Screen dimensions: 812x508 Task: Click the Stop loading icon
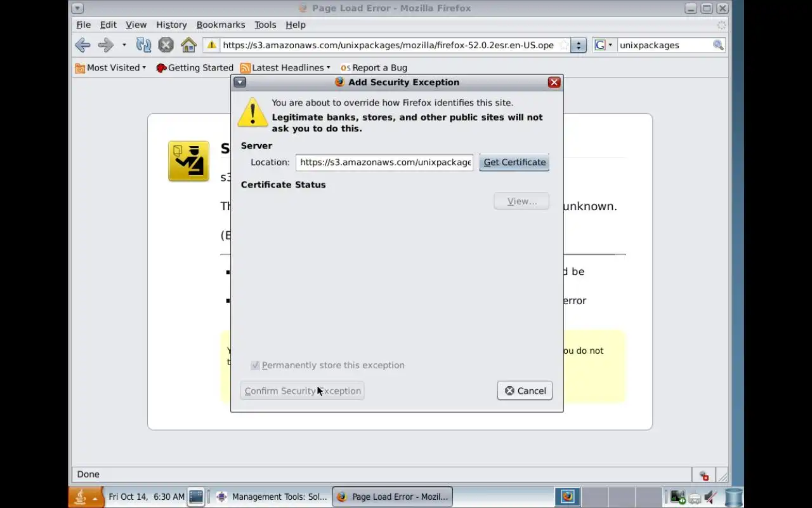click(166, 45)
